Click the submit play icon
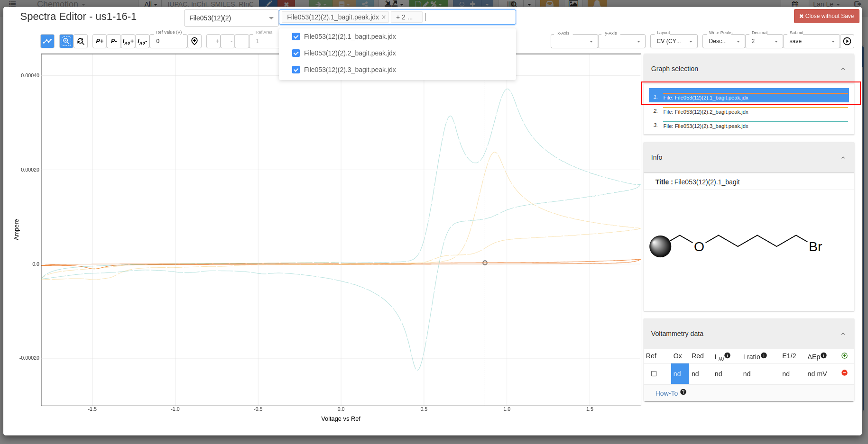This screenshot has height=444, width=868. tap(847, 41)
